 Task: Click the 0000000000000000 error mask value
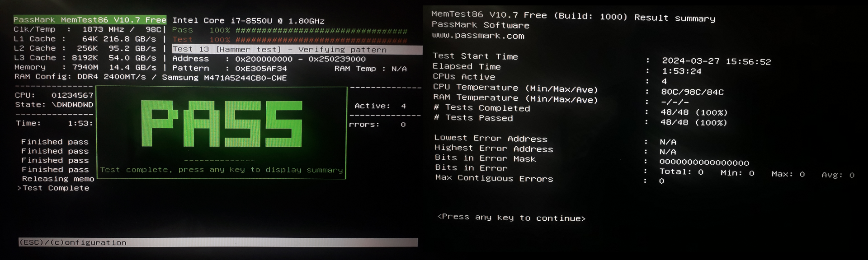point(704,162)
